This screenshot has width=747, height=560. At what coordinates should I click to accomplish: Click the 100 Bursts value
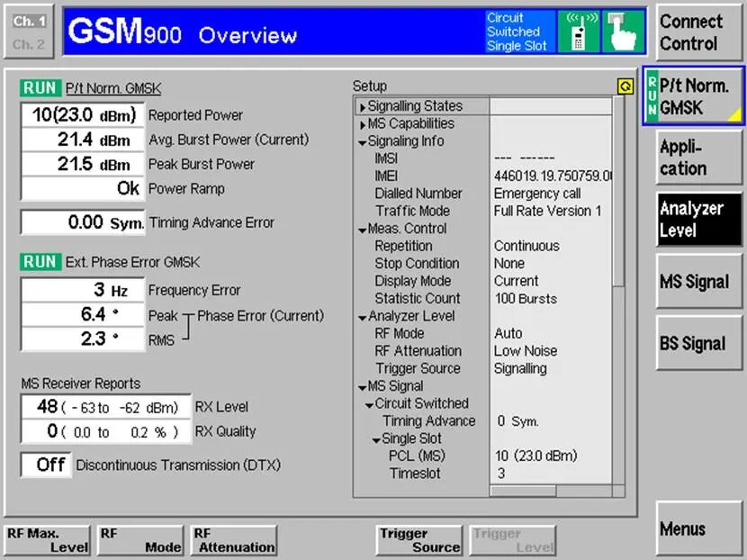pyautogui.click(x=526, y=299)
